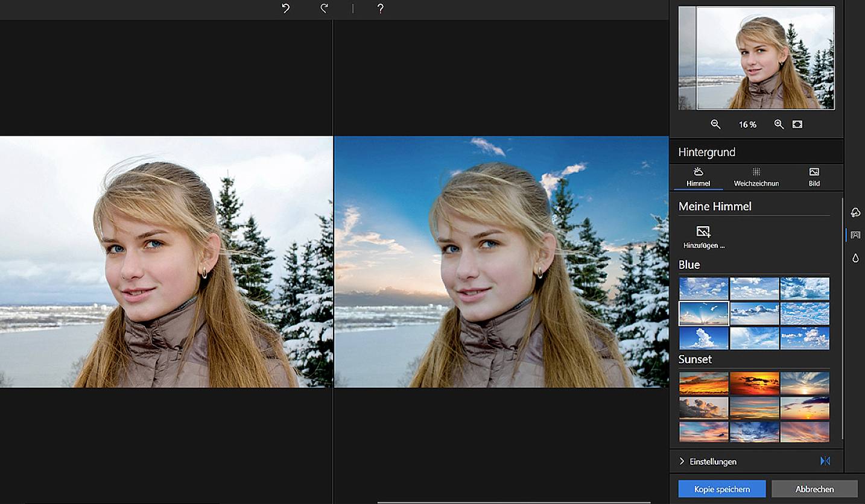Open the Bild tab under Hintergrund
The height and width of the screenshot is (504, 865).
click(x=814, y=178)
